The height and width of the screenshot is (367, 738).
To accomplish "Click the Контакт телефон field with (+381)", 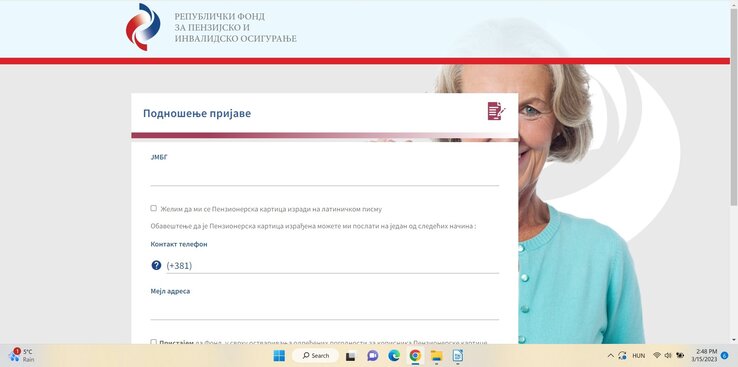I will point(332,265).
